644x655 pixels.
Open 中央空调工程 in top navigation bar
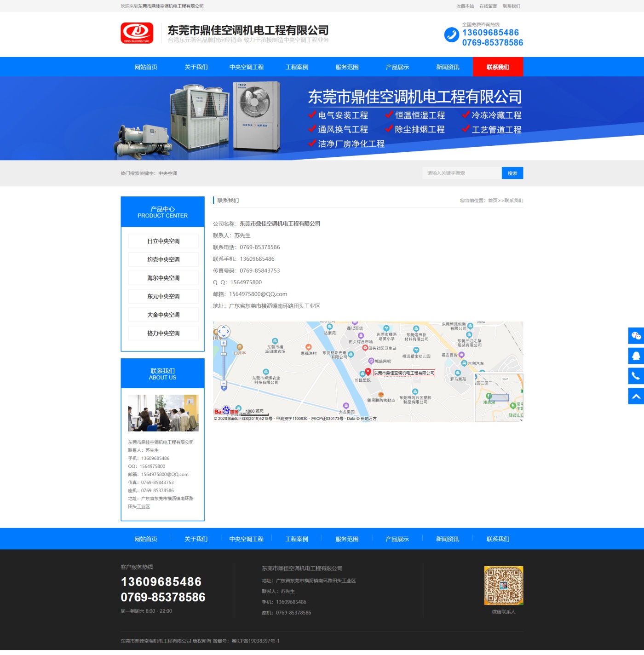[x=247, y=67]
